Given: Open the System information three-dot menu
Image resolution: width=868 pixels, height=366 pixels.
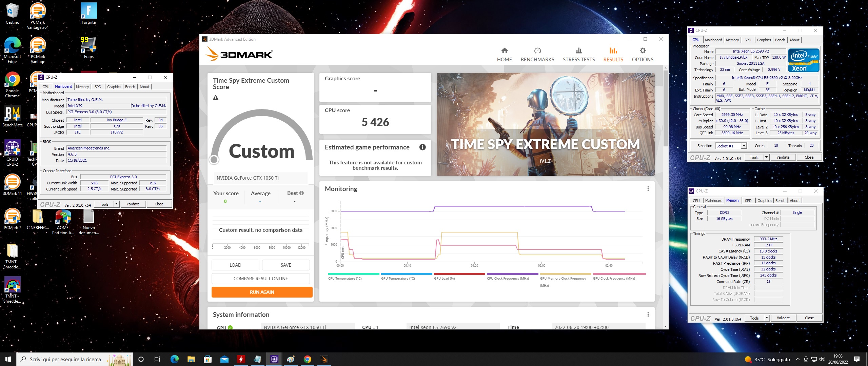Looking at the screenshot, I should [x=648, y=314].
